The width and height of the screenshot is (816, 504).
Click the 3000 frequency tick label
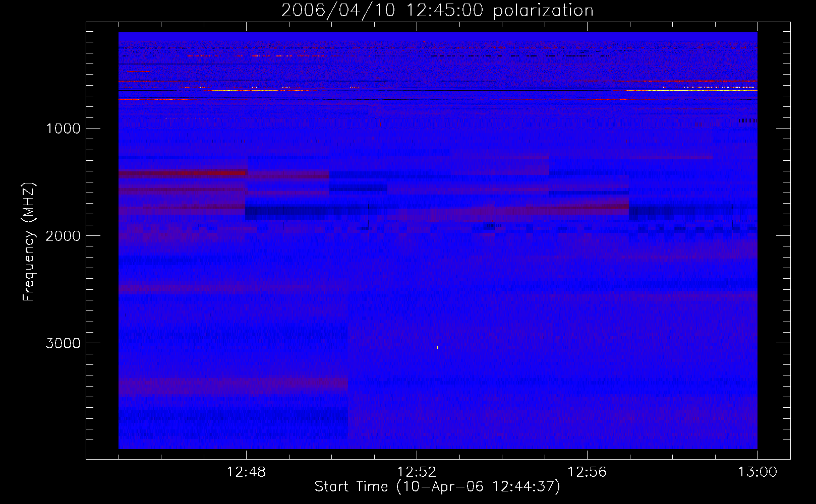tap(63, 343)
